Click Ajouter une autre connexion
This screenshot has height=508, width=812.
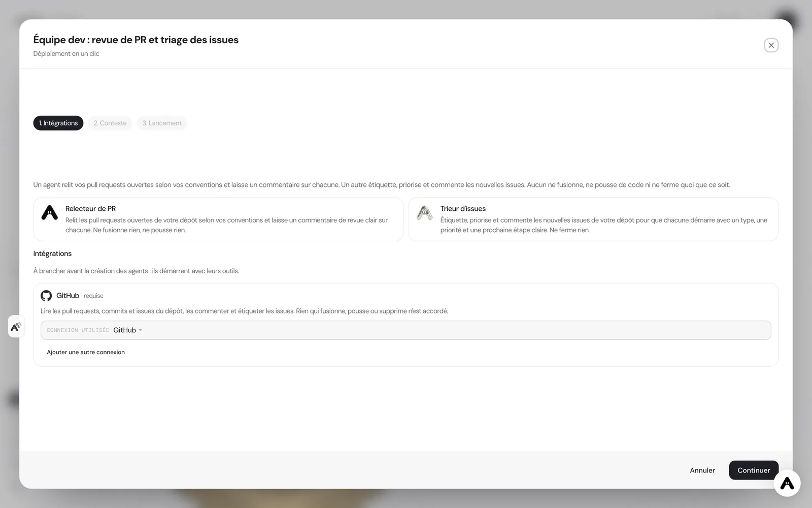coord(86,352)
